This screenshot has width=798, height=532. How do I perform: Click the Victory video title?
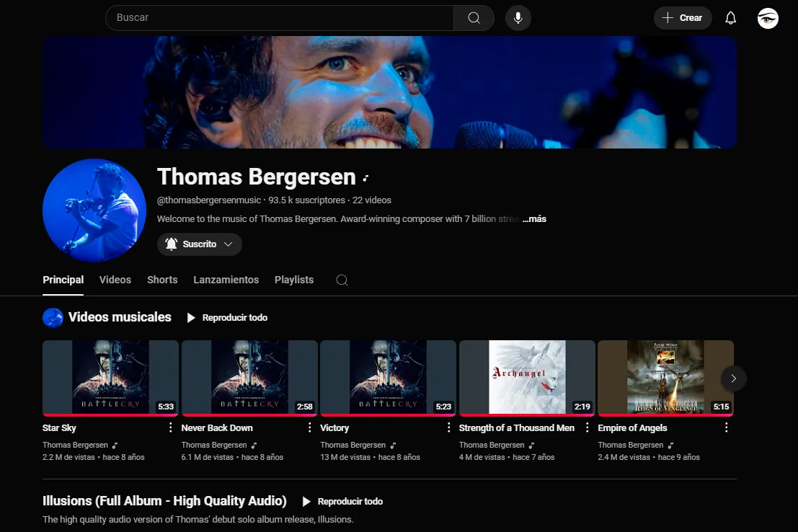click(x=334, y=428)
